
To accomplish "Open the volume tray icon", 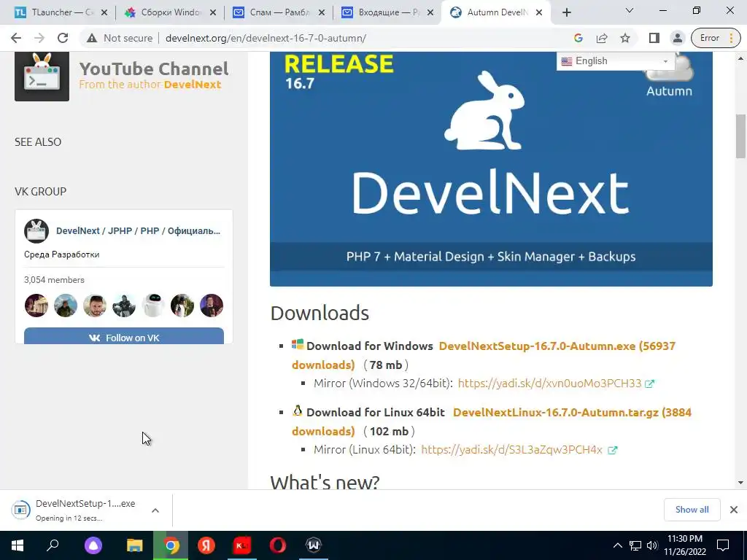I will pyautogui.click(x=652, y=545).
